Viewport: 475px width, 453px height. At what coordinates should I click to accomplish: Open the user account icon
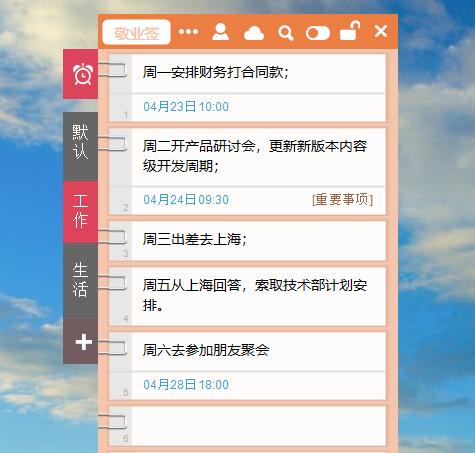pos(220,32)
